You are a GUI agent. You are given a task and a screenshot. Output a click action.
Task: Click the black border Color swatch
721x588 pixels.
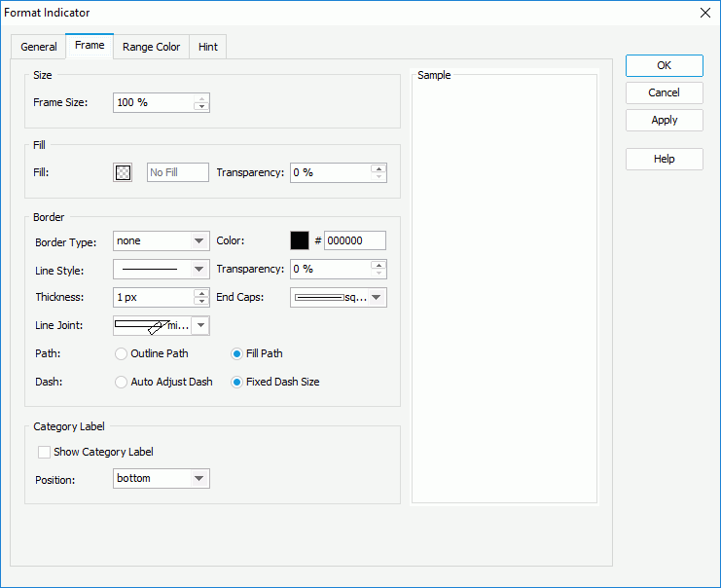point(300,240)
